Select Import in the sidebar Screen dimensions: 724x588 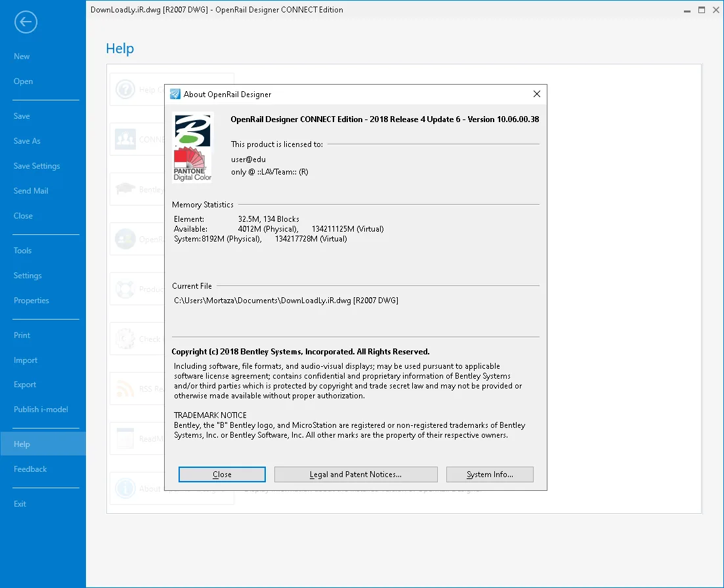26,360
